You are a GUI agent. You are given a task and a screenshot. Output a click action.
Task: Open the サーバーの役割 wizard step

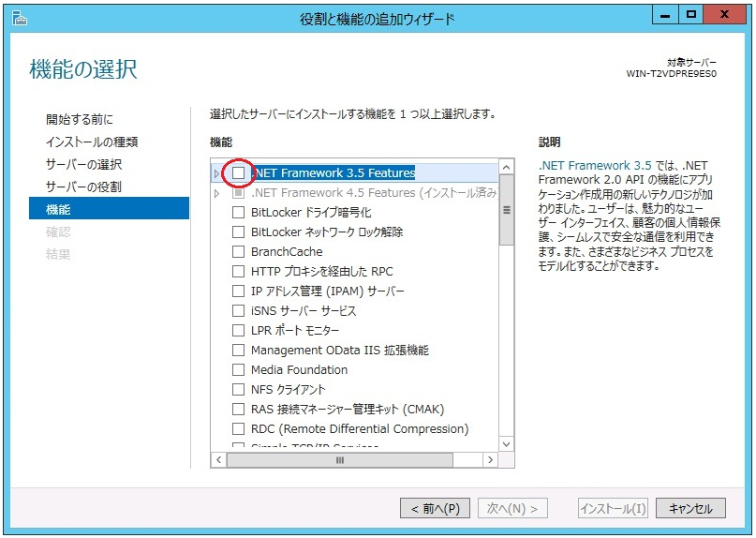coord(83,187)
